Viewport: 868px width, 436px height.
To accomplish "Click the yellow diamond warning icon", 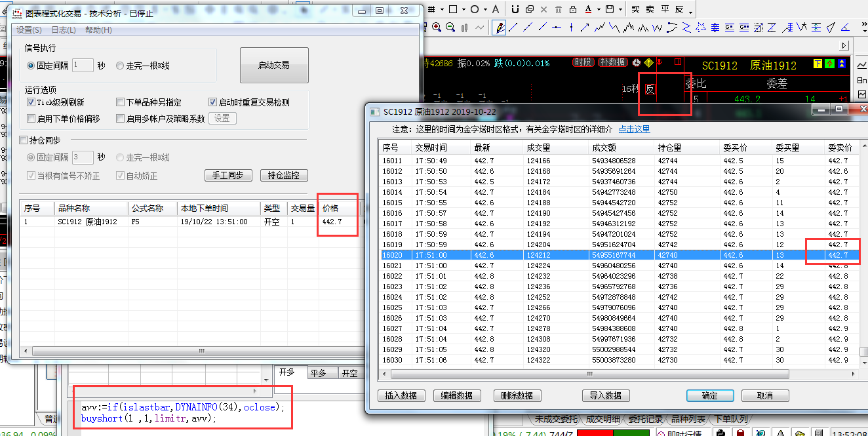I will pyautogui.click(x=648, y=63).
